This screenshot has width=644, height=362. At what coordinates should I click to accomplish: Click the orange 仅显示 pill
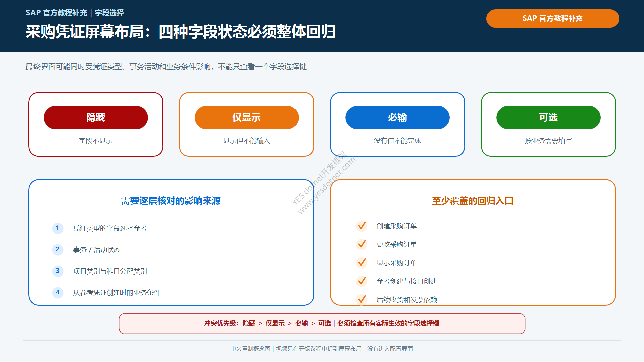coord(247,117)
